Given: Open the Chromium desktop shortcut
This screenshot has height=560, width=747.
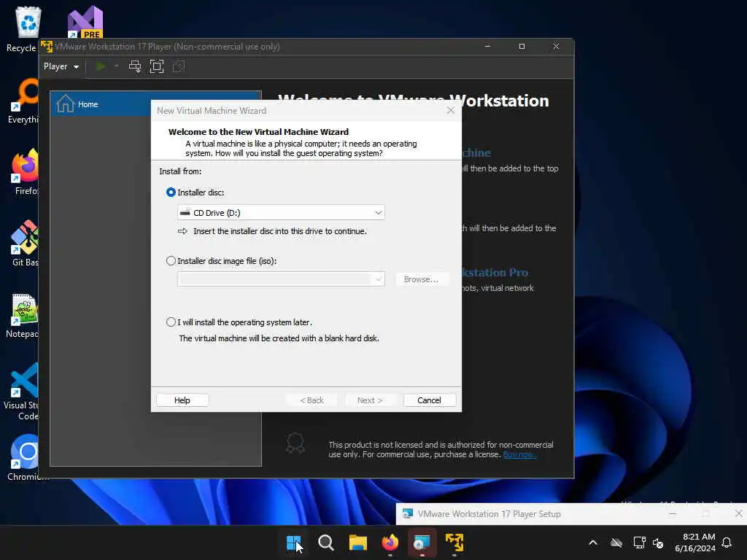Looking at the screenshot, I should click(25, 458).
